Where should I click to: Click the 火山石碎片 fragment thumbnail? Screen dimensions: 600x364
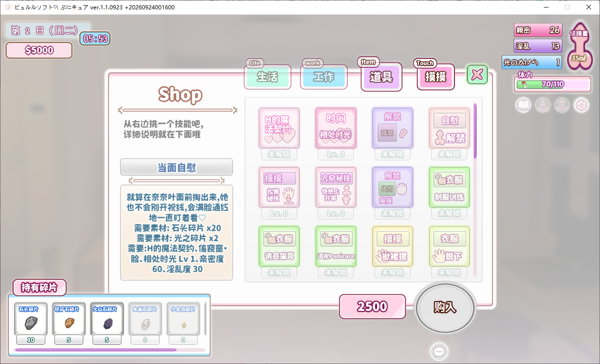[107, 319]
